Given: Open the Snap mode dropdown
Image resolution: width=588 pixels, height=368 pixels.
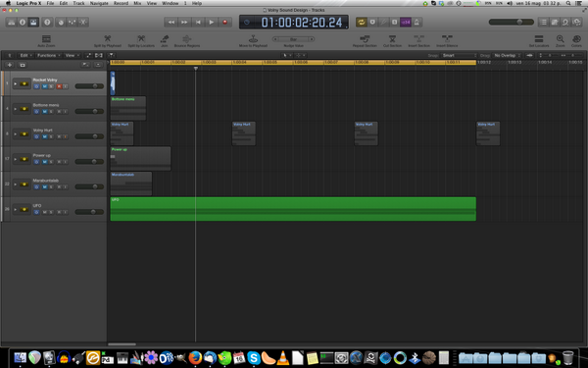Looking at the screenshot, I should [x=459, y=55].
